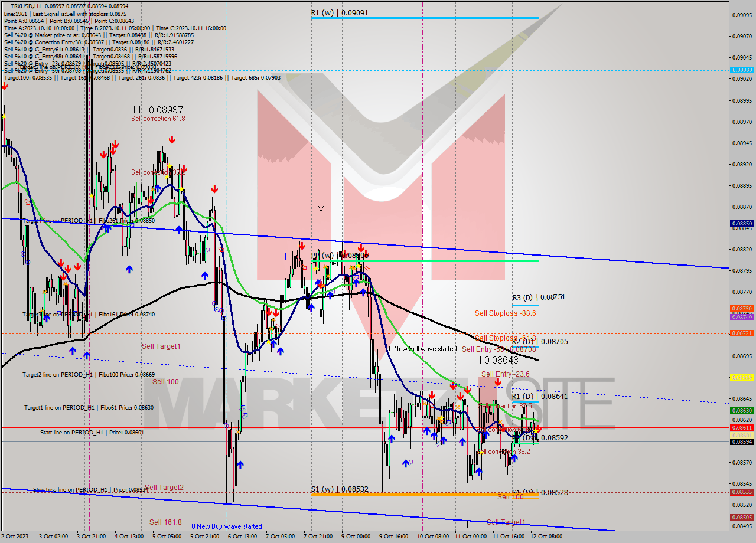Click '0 New Buy Wave started' annotation
This screenshot has width=756, height=543.
click(x=227, y=526)
